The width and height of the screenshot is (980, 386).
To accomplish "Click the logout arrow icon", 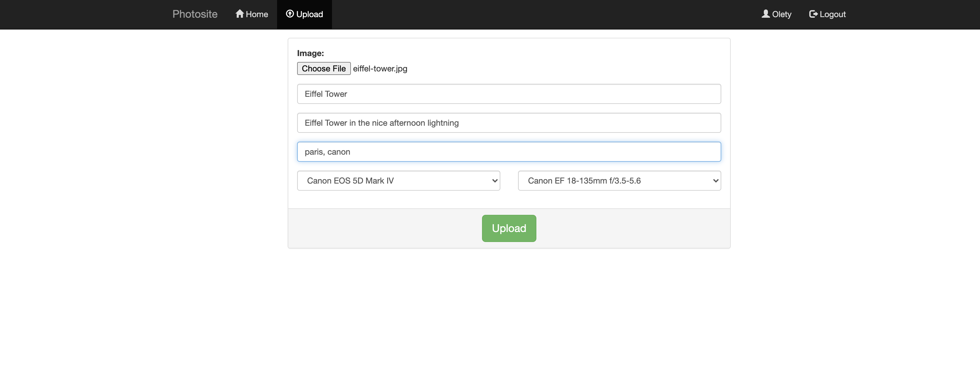I will pos(813,14).
